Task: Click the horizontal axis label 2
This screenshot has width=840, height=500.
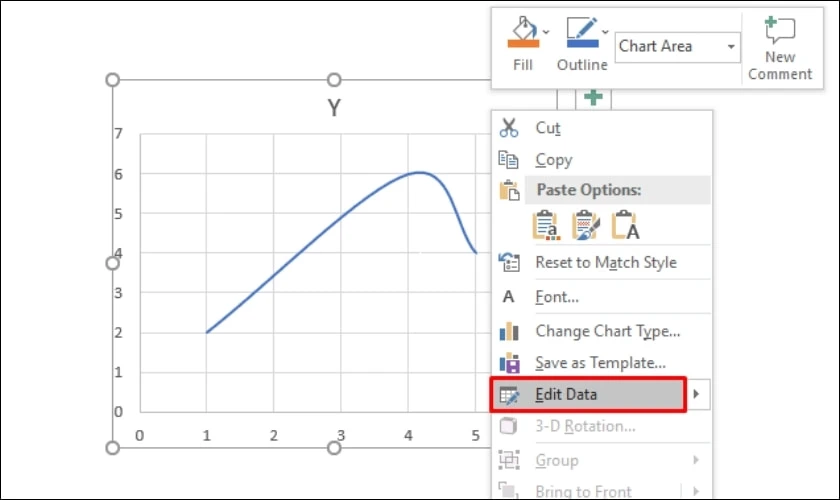Action: pos(274,436)
